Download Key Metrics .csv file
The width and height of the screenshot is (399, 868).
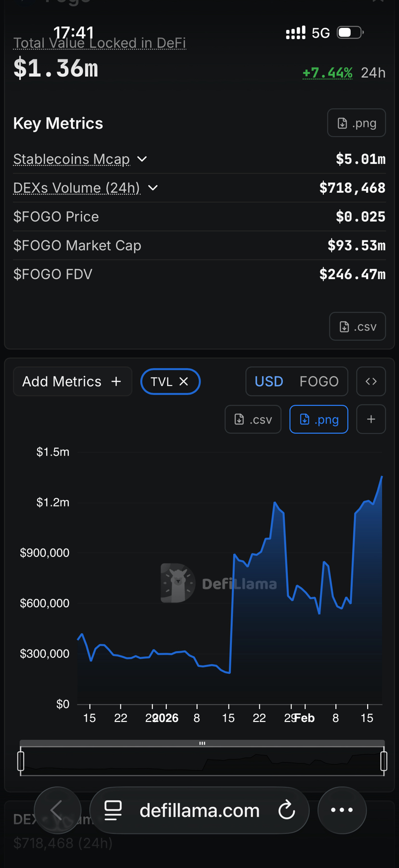coord(357,326)
